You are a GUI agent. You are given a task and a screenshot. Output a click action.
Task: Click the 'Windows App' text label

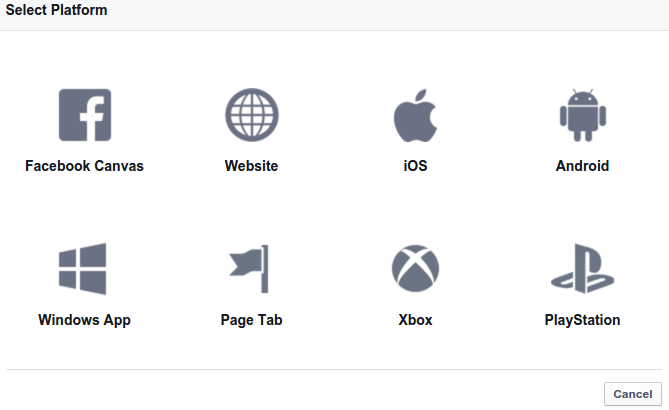(x=84, y=320)
